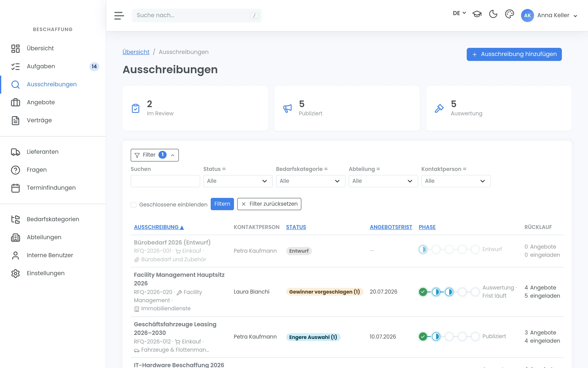588x368 pixels.
Task: Focus the Suche nach search field
Action: (x=197, y=15)
